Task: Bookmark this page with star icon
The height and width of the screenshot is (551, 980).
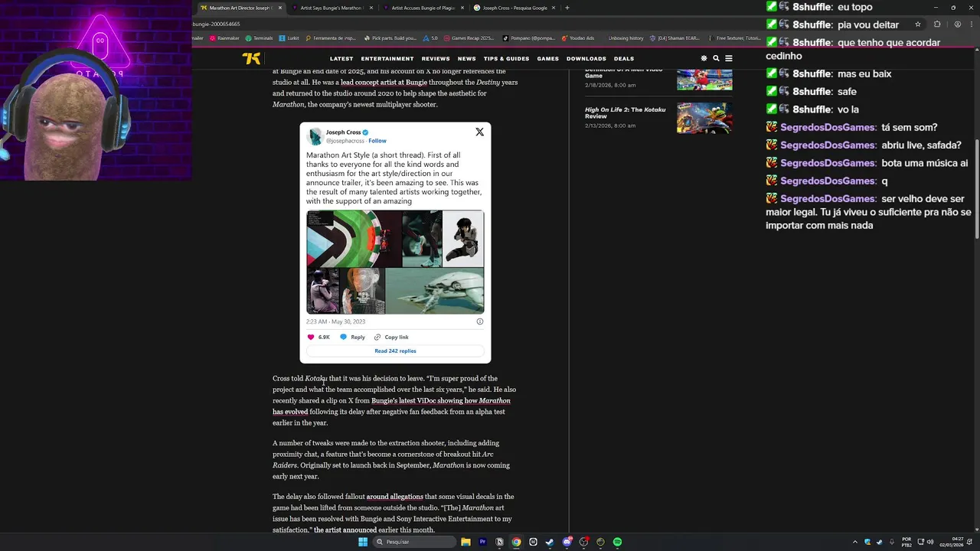Action: [917, 24]
